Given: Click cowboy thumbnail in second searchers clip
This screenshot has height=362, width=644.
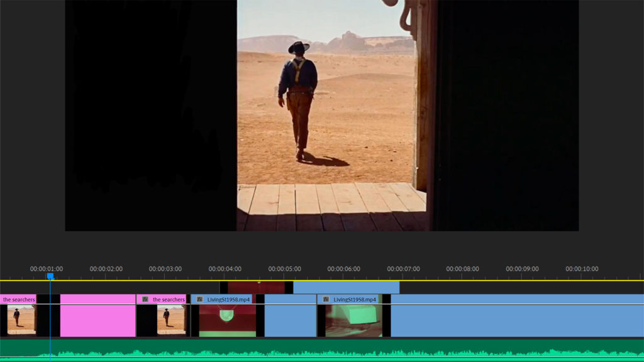Looking at the screenshot, I should pyautogui.click(x=170, y=321).
